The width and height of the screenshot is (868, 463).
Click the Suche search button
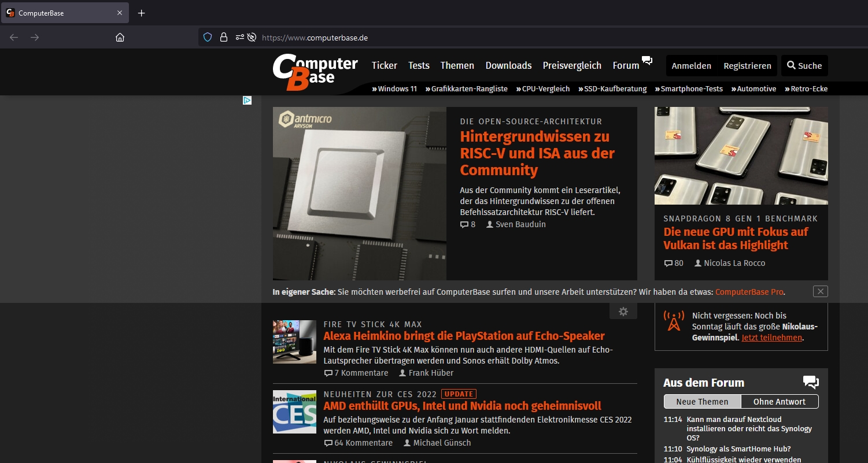pyautogui.click(x=804, y=66)
